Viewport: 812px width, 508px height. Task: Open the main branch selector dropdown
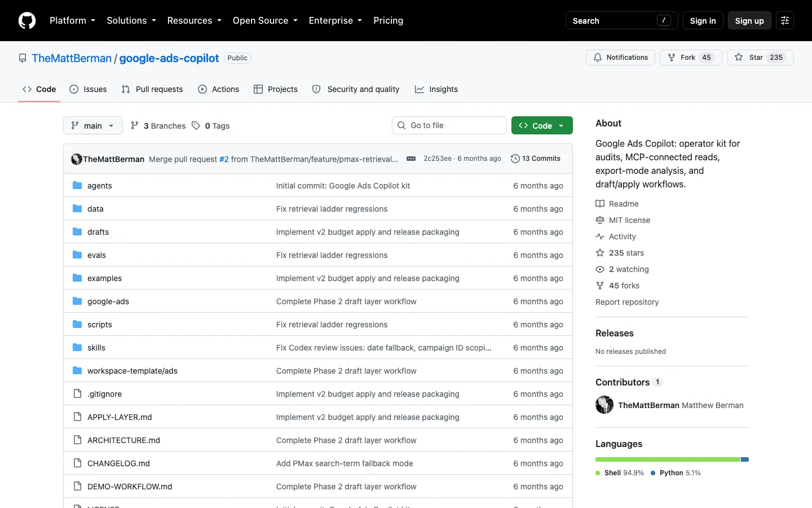[93, 125]
